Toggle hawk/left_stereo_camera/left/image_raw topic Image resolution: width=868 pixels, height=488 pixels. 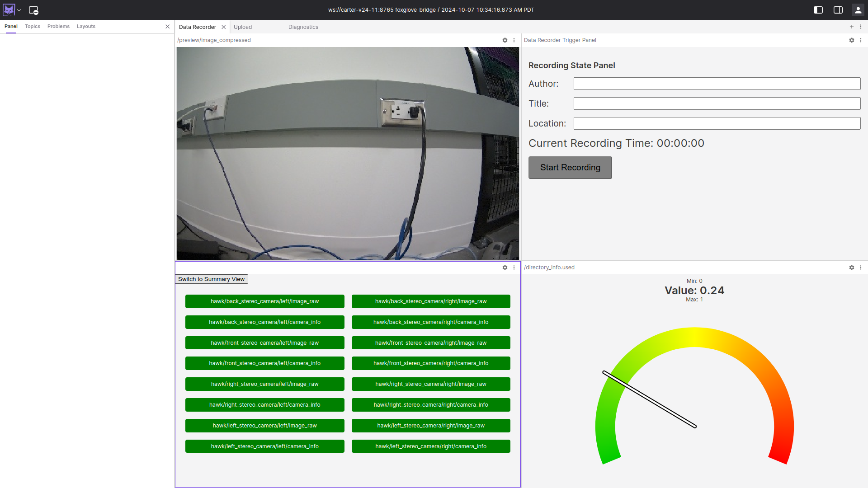pyautogui.click(x=264, y=425)
